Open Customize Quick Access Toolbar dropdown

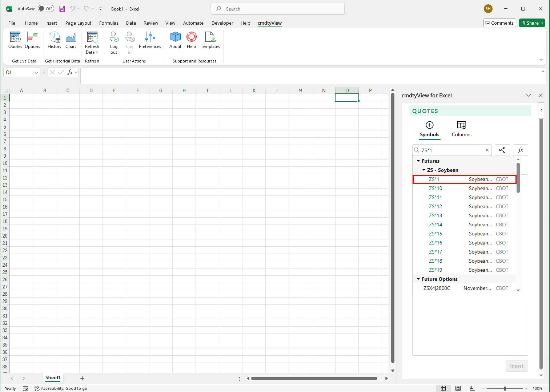coord(101,9)
